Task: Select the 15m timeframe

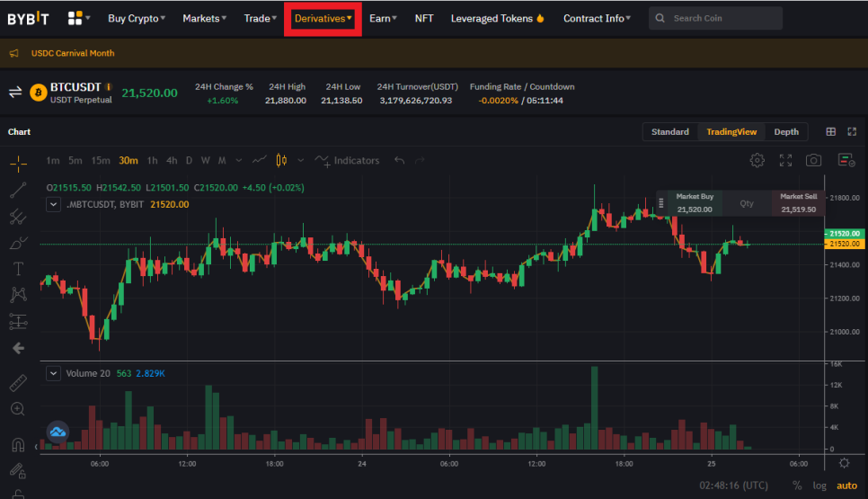Action: 101,161
